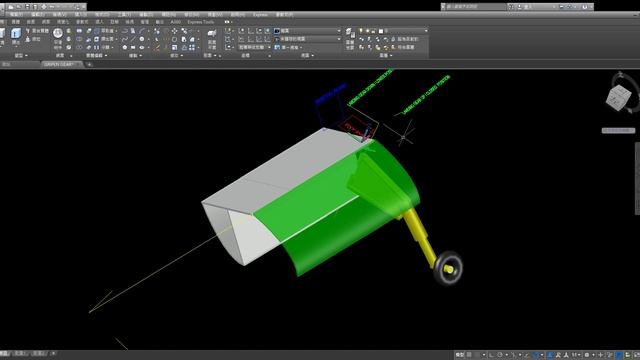Expand the Modify panel title arrow
This screenshot has height=360, width=640.
coord(182,56)
